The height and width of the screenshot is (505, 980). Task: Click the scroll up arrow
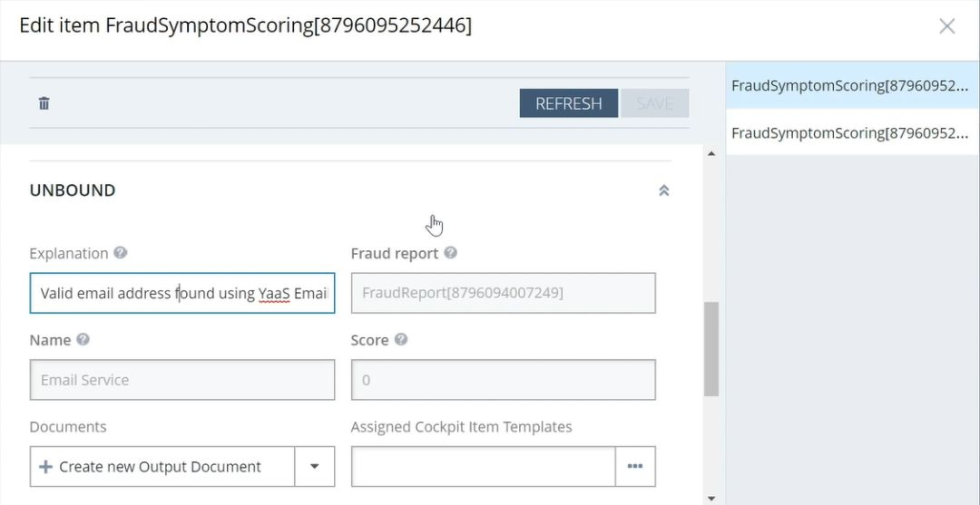coord(711,153)
